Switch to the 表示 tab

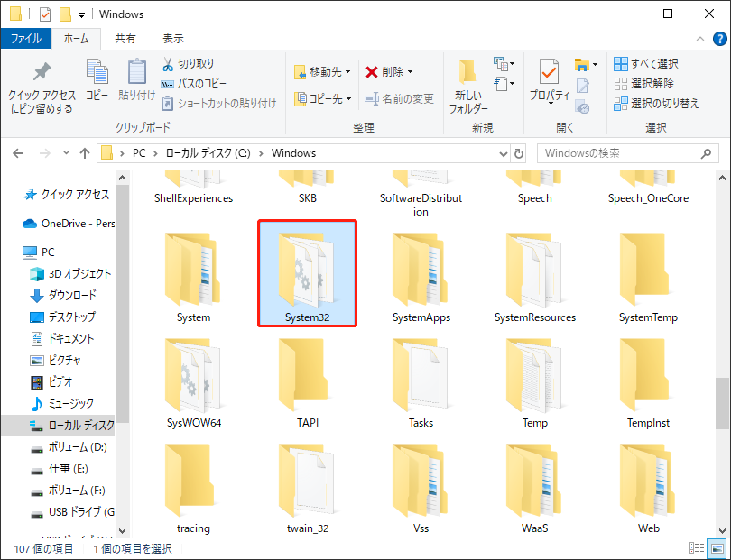click(x=173, y=39)
